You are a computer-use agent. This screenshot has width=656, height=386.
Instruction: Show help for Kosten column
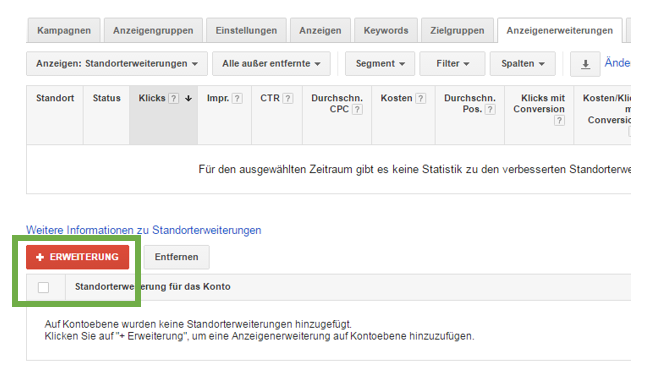pyautogui.click(x=420, y=99)
